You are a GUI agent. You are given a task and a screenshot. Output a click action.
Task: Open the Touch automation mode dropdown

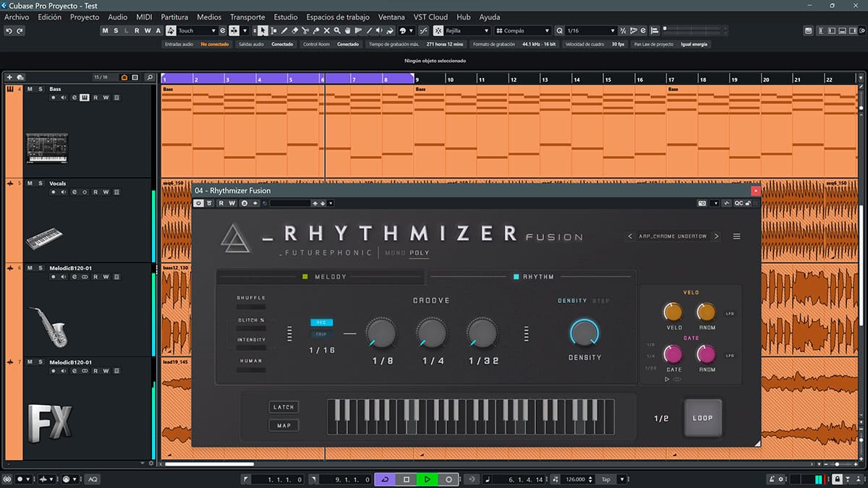(x=197, y=30)
